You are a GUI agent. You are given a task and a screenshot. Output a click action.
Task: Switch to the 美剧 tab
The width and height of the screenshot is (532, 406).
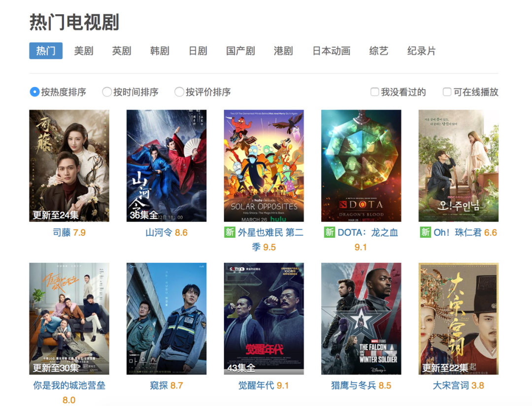(83, 51)
